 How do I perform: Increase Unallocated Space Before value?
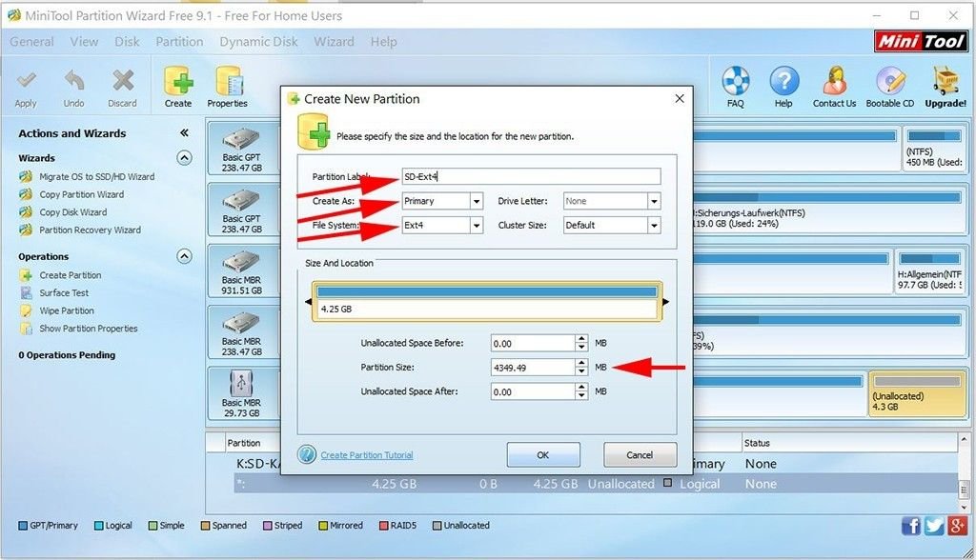pos(581,339)
